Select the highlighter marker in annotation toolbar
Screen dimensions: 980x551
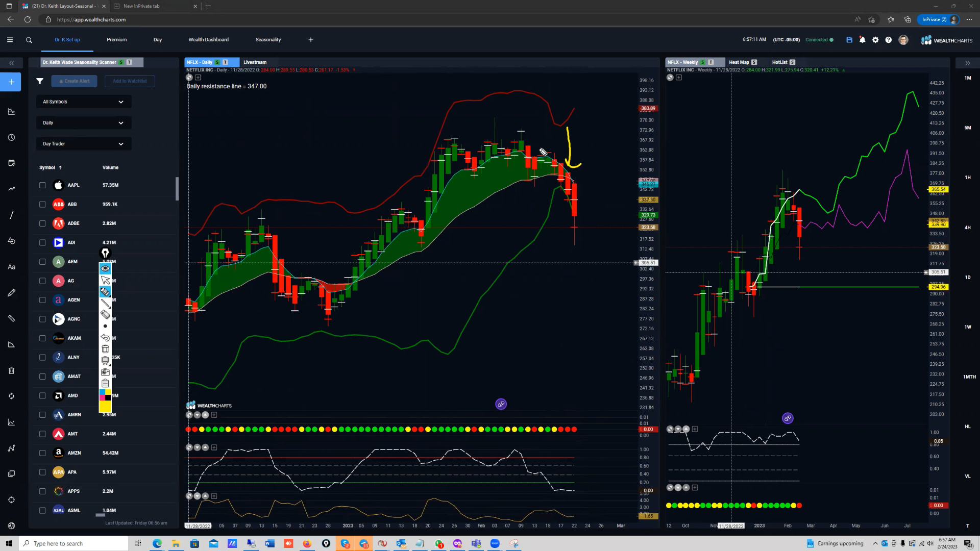(105, 292)
